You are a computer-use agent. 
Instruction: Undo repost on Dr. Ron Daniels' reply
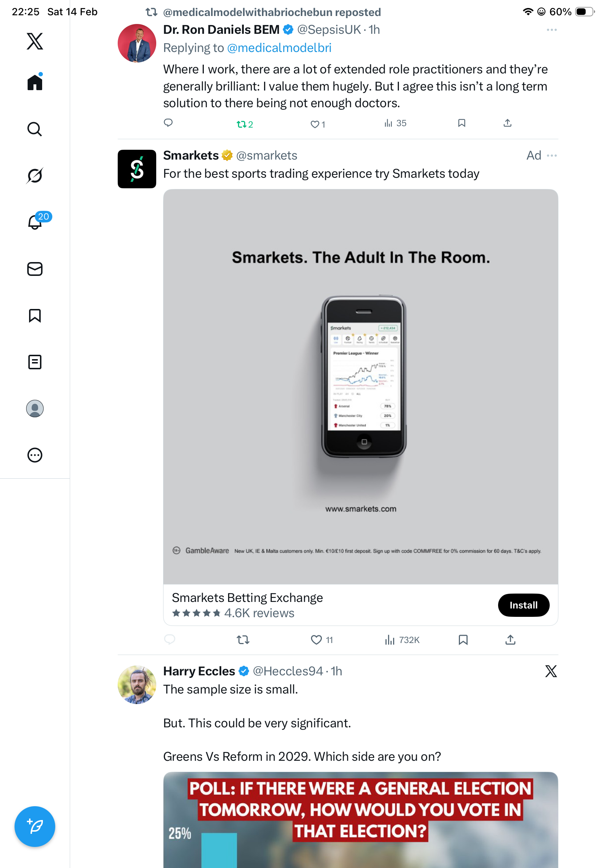[x=242, y=124]
